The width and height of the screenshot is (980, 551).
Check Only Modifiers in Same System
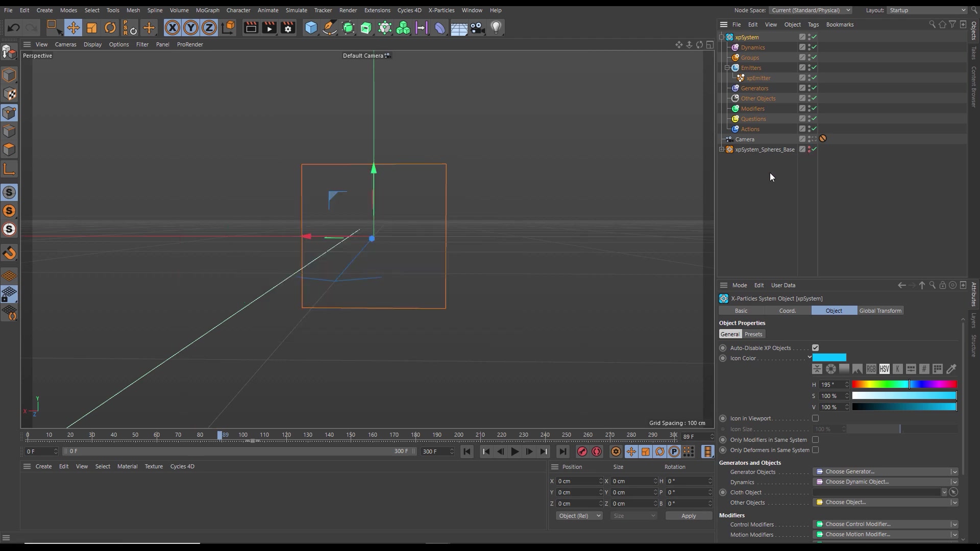pyautogui.click(x=815, y=440)
